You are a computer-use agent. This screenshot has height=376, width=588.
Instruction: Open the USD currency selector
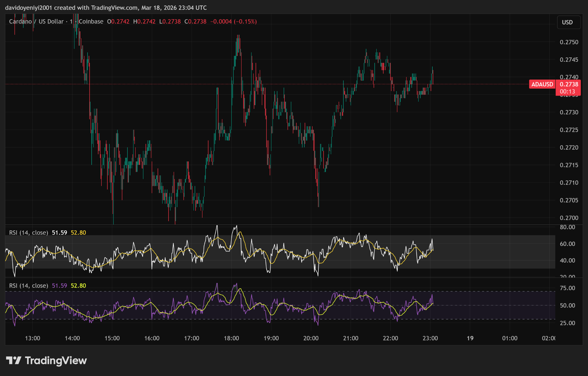[568, 22]
